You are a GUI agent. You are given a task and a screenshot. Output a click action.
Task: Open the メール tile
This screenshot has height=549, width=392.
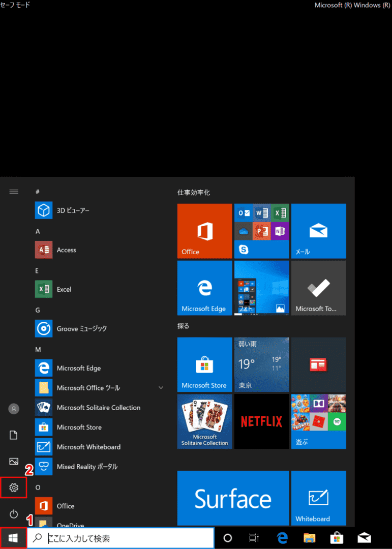point(318,231)
